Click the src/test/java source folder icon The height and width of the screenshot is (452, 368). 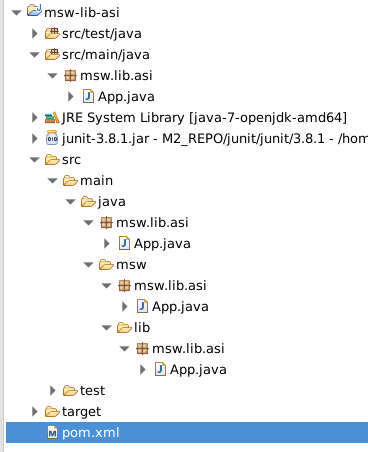point(52,33)
